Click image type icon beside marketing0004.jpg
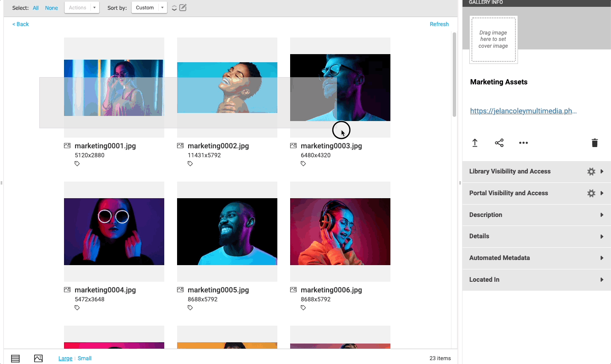The image size is (611, 364). pyautogui.click(x=67, y=290)
